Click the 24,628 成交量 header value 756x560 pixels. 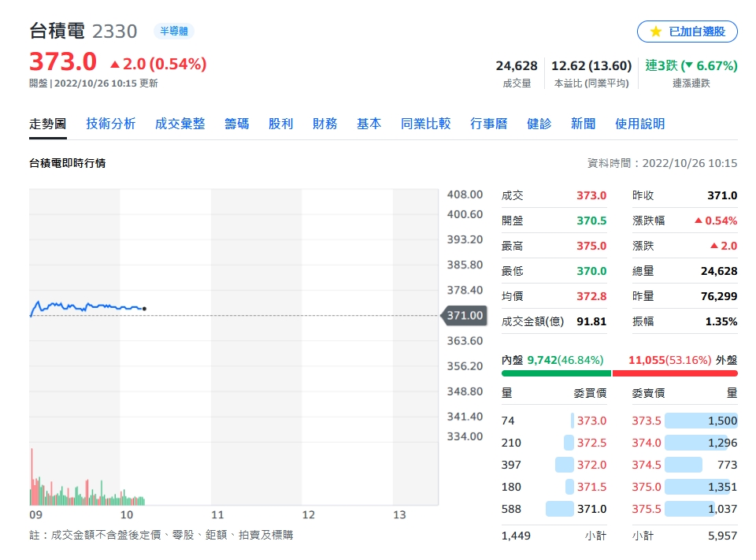517,65
